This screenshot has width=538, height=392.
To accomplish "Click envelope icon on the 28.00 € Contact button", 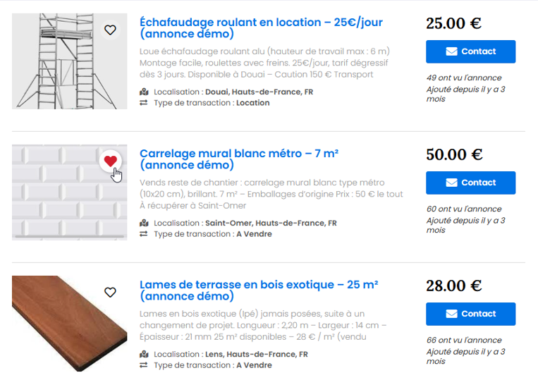I will pos(452,314).
